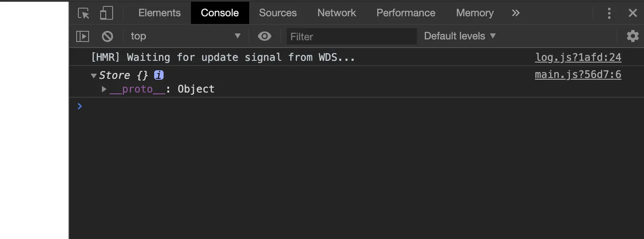Open the Default levels dropdown

click(459, 36)
